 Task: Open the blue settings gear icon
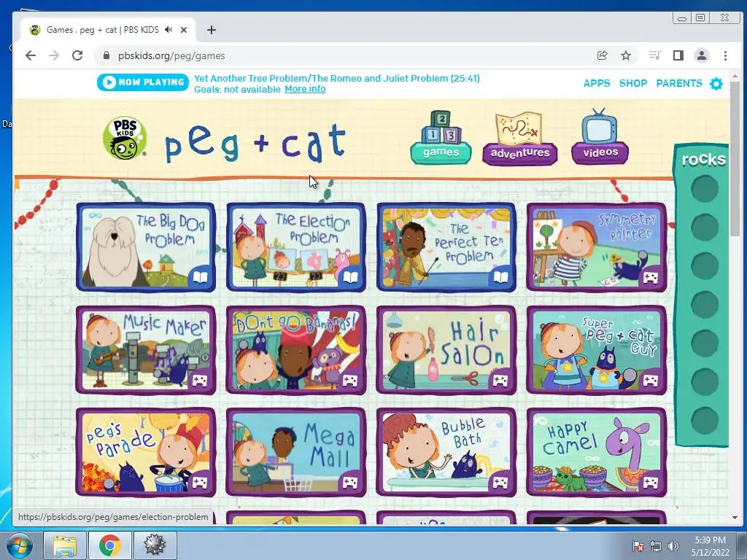coord(716,84)
